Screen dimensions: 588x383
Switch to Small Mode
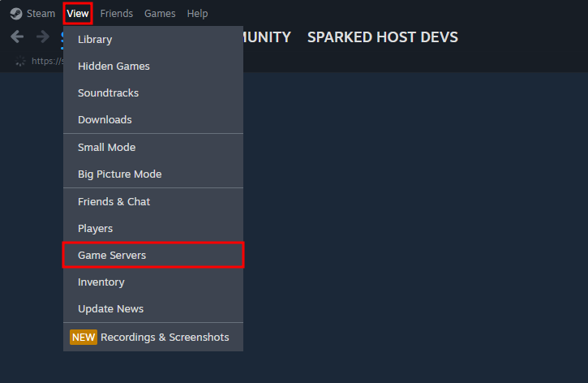pos(153,148)
